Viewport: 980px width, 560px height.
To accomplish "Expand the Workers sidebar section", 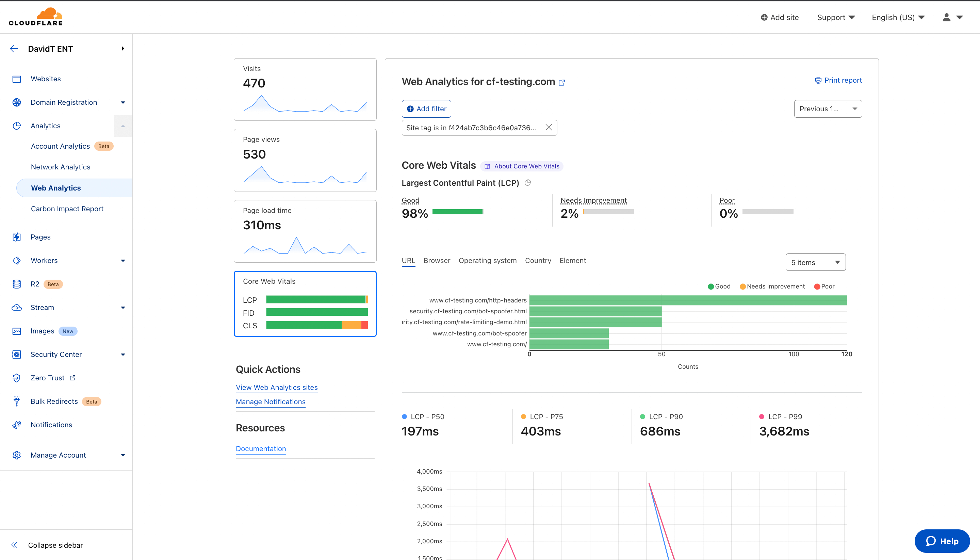I will tap(123, 260).
